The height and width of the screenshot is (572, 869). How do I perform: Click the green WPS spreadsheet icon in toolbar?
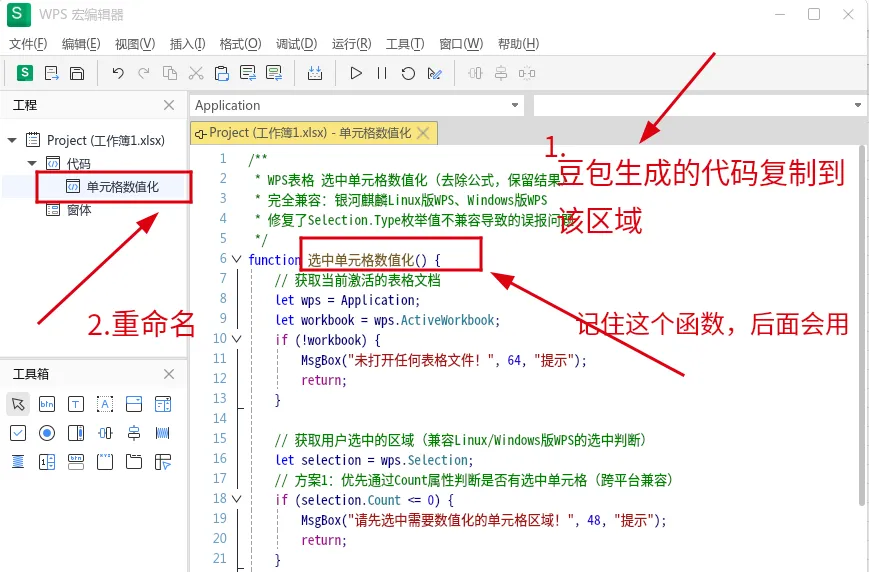click(24, 73)
